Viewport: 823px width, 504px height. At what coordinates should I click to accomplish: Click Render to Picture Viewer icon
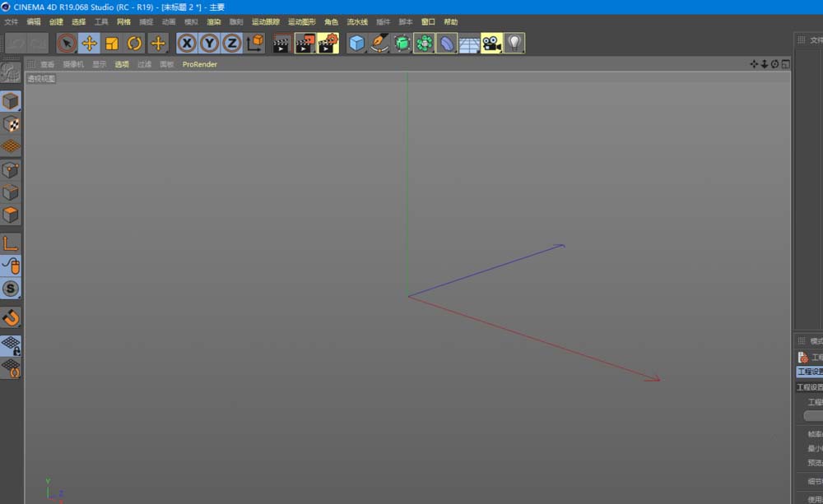[x=305, y=44]
